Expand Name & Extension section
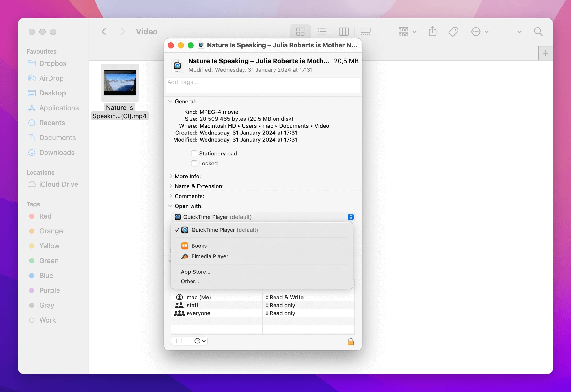The image size is (571, 392). [171, 186]
